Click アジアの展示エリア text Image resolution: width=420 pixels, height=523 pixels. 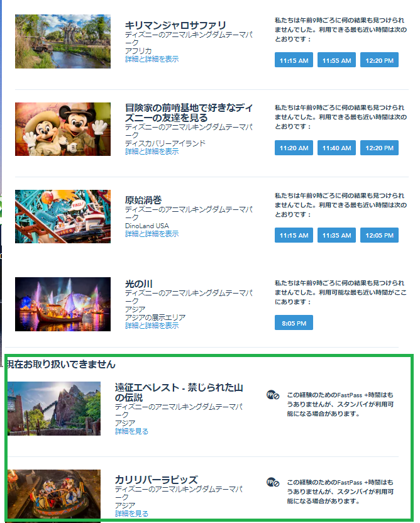pos(155,317)
